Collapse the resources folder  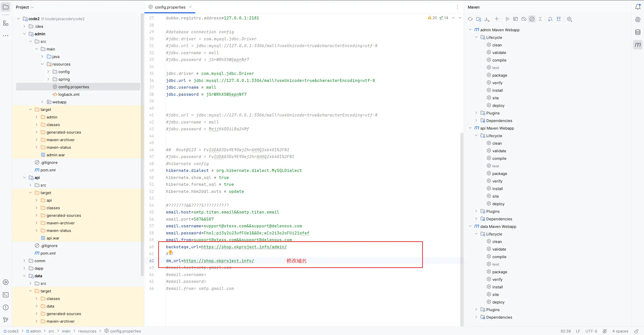(42, 64)
